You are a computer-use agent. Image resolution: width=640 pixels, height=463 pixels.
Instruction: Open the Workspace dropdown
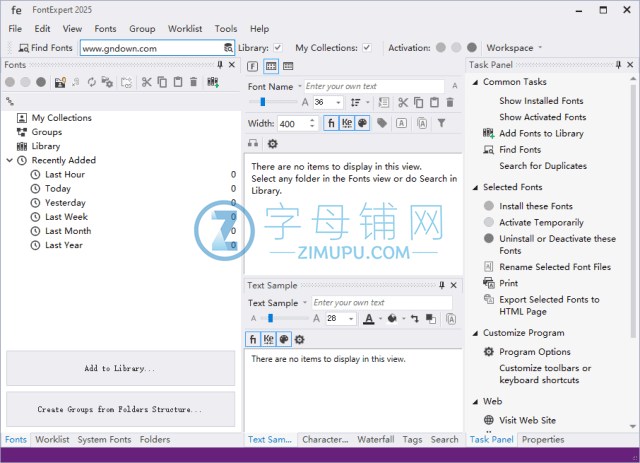point(514,48)
